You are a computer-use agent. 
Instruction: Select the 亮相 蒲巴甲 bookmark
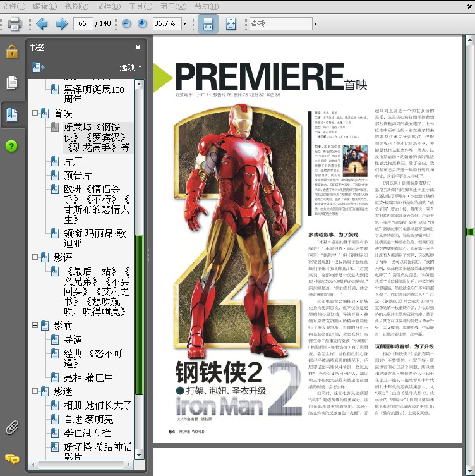point(88,377)
